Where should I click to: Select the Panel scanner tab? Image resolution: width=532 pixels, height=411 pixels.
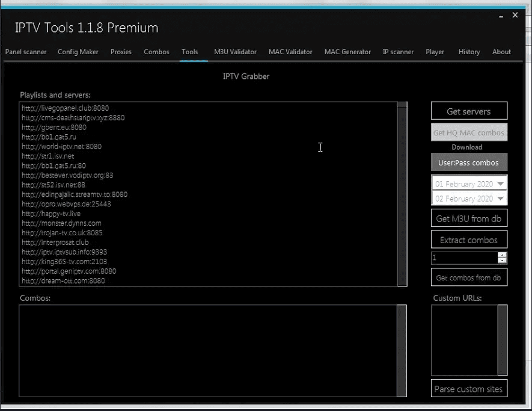coord(26,52)
